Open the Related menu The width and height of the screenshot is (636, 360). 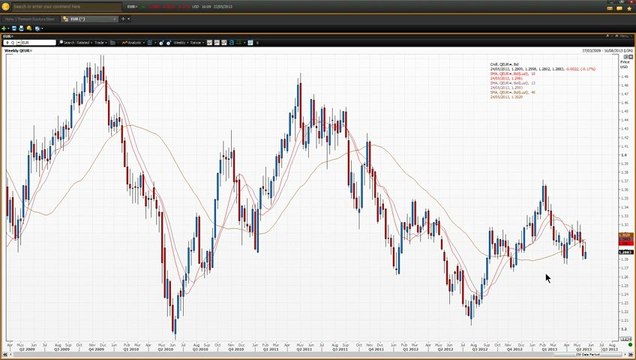point(84,43)
